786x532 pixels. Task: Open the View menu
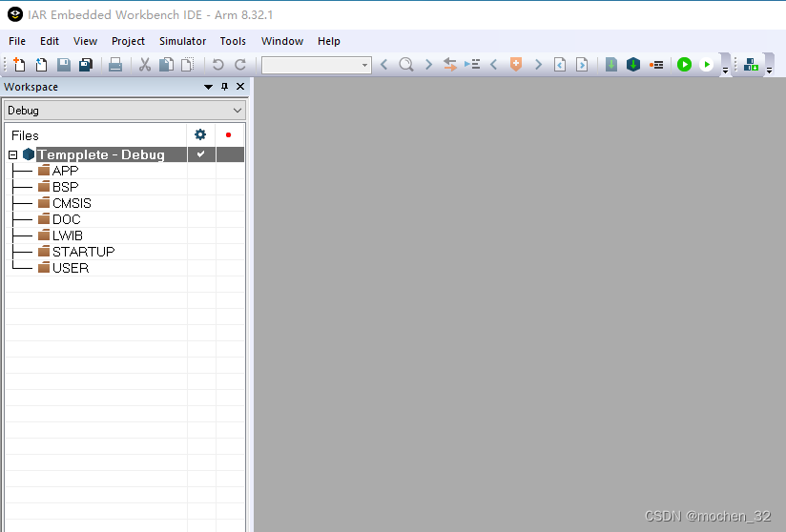pos(85,41)
